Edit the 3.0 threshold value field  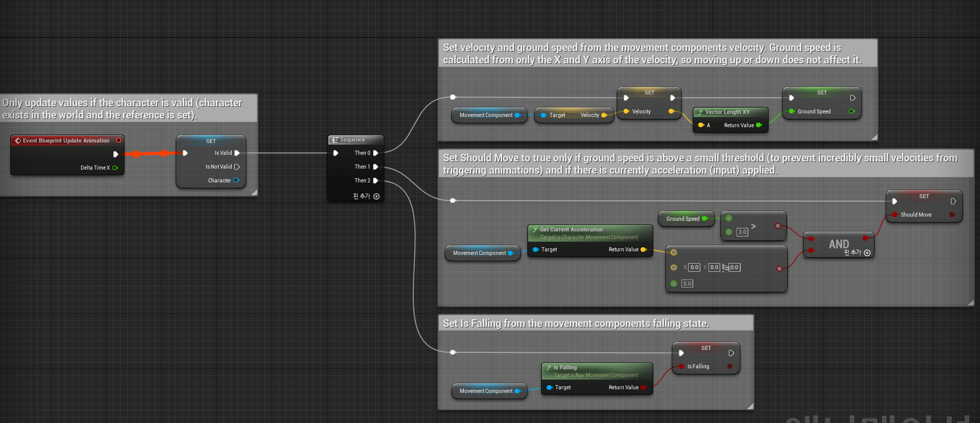coord(742,232)
